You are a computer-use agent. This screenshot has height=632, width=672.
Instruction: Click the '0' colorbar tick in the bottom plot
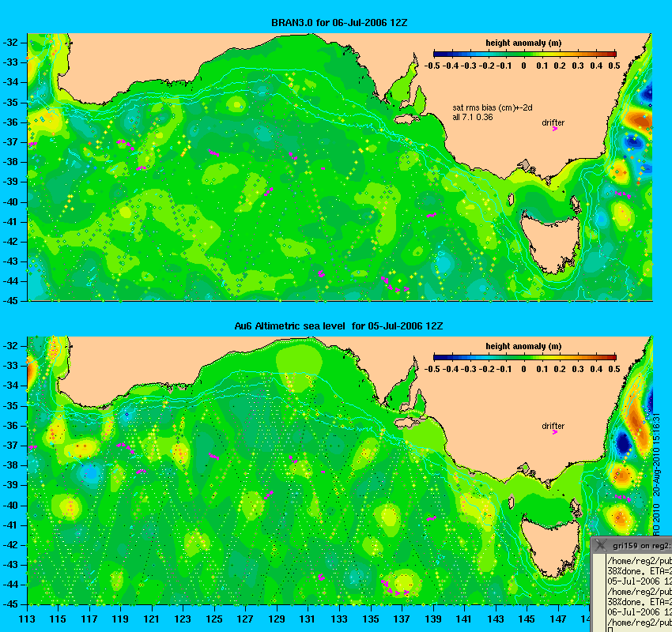[x=523, y=369]
